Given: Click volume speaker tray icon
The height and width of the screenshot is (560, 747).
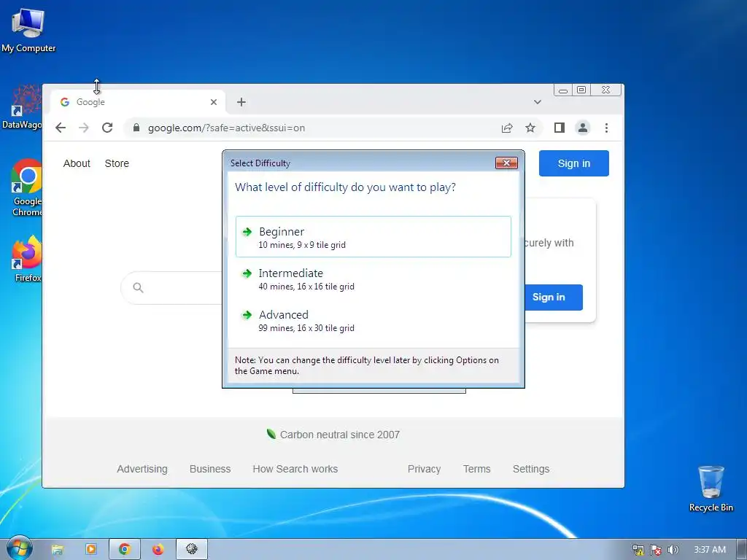Looking at the screenshot, I should (673, 550).
